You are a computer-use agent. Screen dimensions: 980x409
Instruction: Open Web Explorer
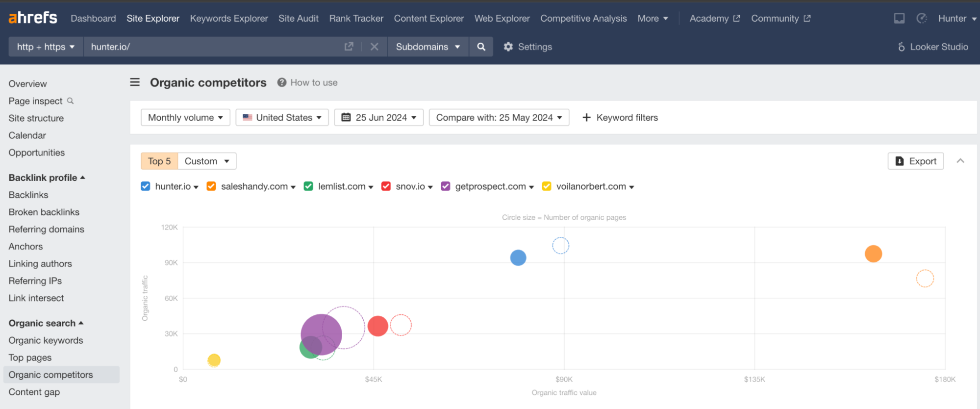pos(502,18)
